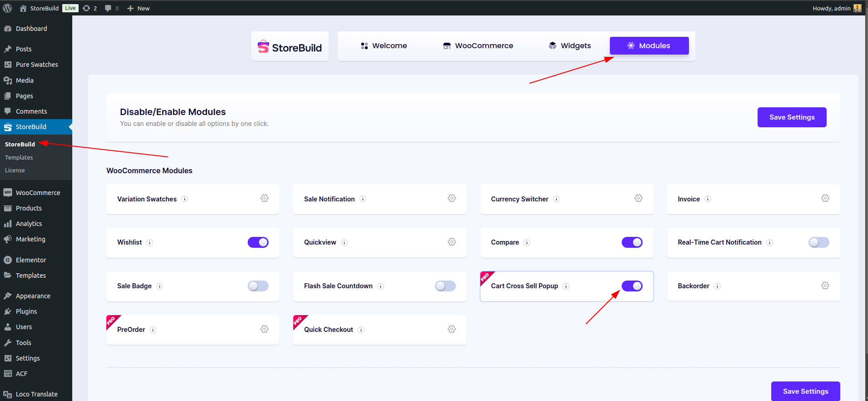Click the top Save Settings button

click(x=792, y=117)
